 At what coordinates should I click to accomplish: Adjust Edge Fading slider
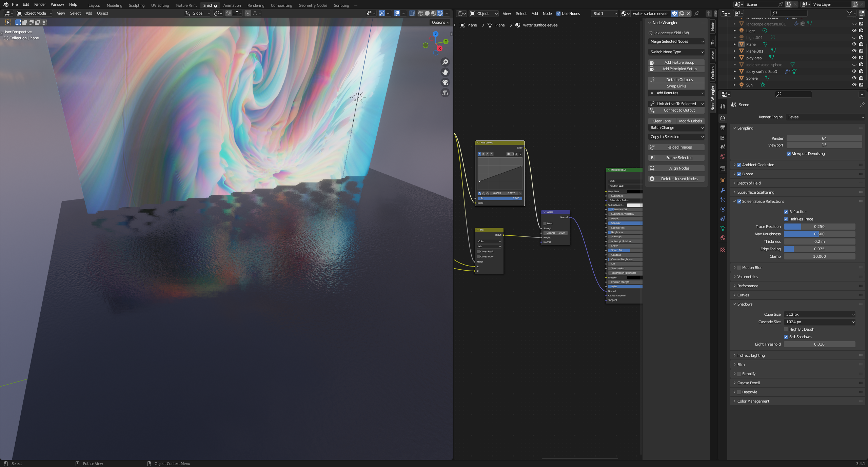tap(819, 249)
